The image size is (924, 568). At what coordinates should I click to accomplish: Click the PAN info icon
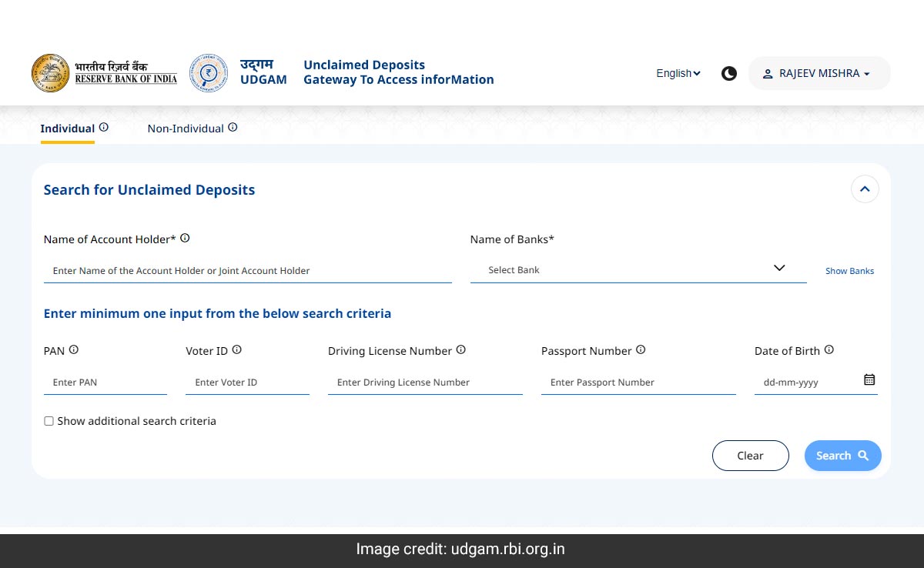click(x=74, y=349)
